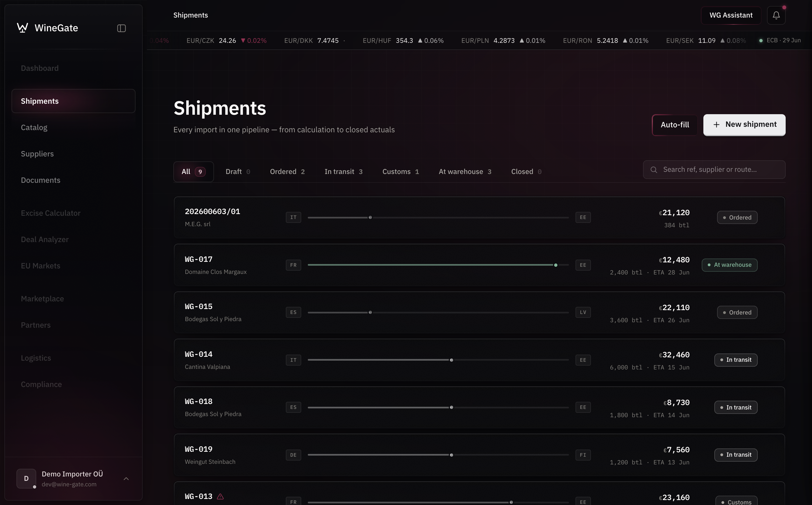Click the EUR/HUF rate in ticker
Image resolution: width=812 pixels, height=505 pixels.
[403, 40]
